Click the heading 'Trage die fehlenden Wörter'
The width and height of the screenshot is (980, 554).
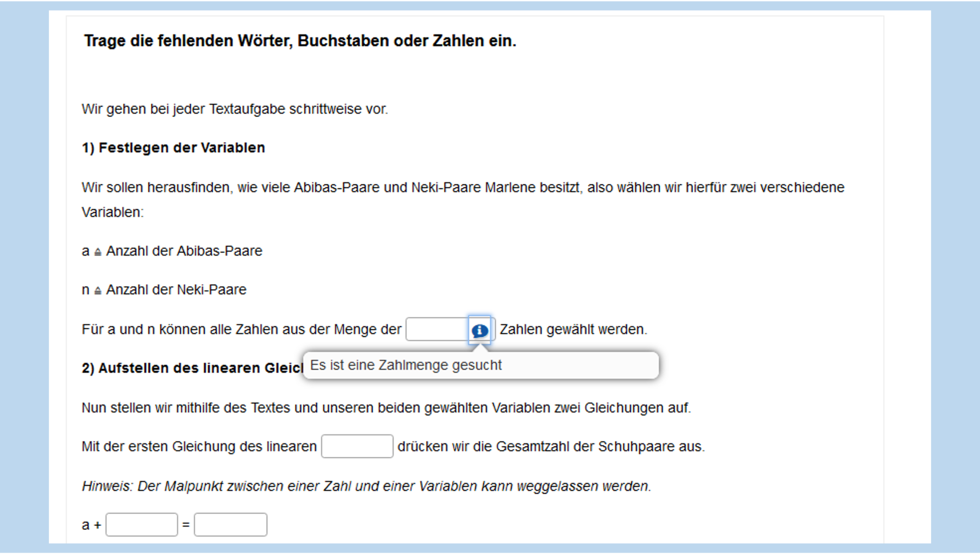coord(300,41)
